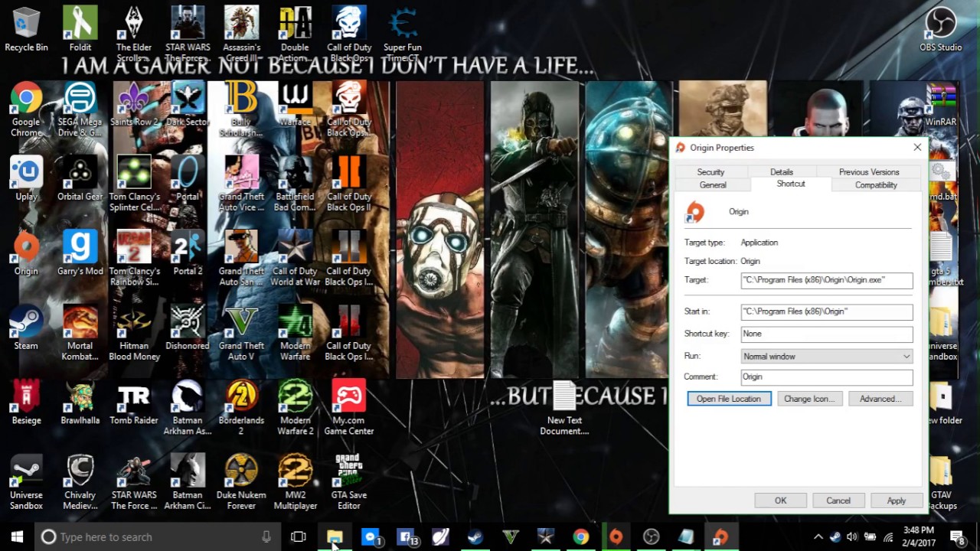
Task: Select the SEGA Mega Drive shortcut
Action: pos(80,110)
